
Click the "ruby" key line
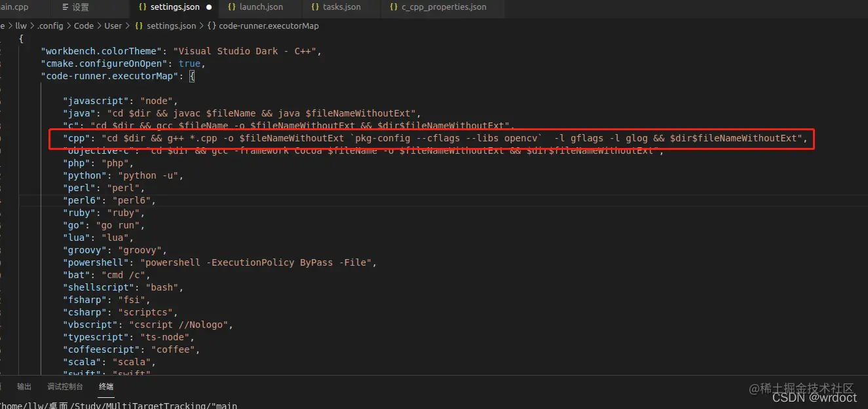(x=104, y=213)
